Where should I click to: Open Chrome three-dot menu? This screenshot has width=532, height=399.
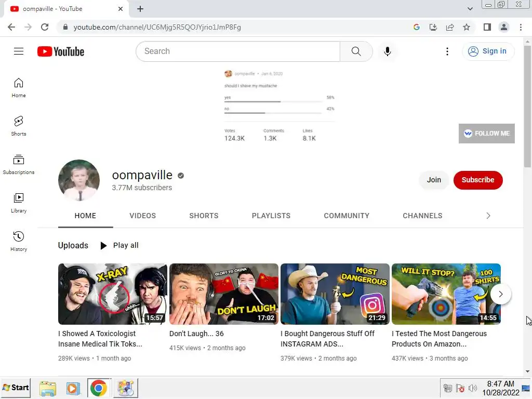click(x=521, y=27)
